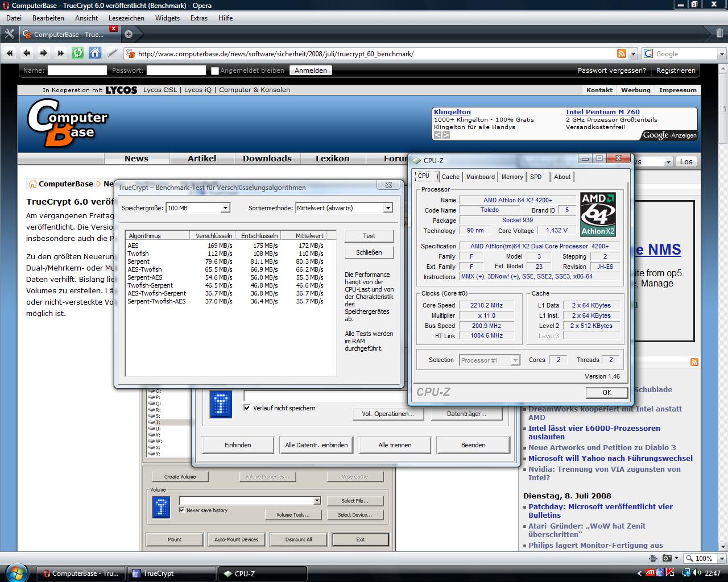The width and height of the screenshot is (728, 582).
Task: Go to home page icon
Action: (95, 53)
